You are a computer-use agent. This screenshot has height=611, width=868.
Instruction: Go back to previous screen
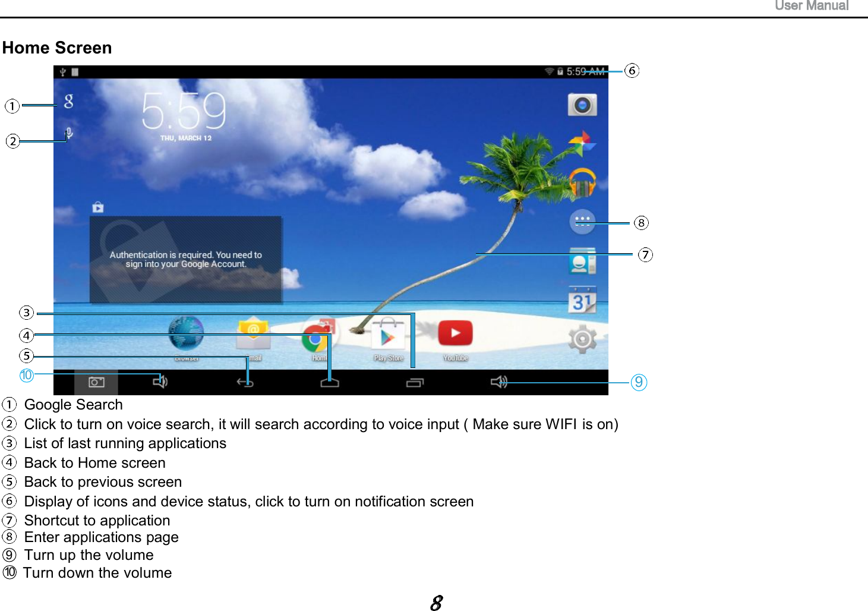[x=245, y=382]
